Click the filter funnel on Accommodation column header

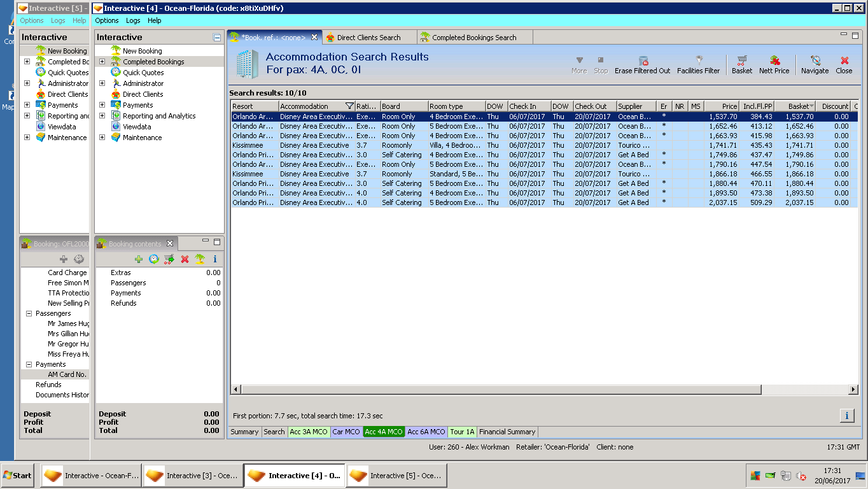click(349, 106)
